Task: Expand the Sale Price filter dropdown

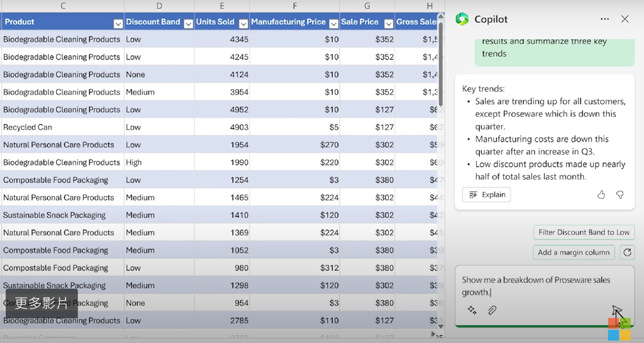Action: click(389, 24)
